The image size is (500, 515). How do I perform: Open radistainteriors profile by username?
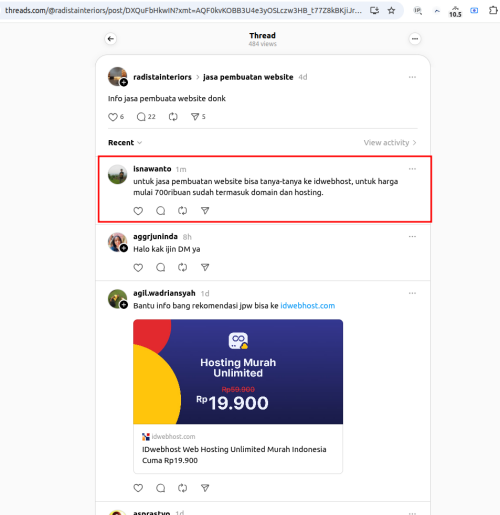[x=162, y=77]
